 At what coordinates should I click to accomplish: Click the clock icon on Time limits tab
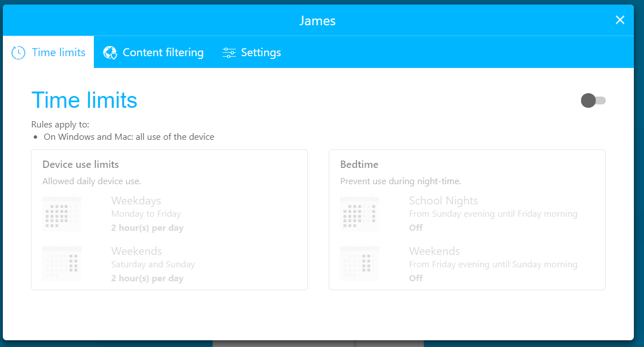pos(19,53)
